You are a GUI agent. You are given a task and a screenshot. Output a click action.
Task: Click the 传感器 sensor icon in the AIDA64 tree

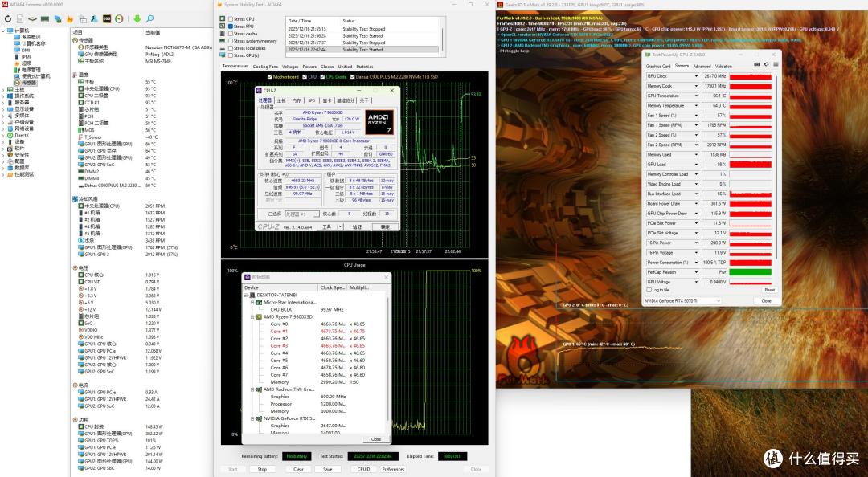pyautogui.click(x=18, y=83)
